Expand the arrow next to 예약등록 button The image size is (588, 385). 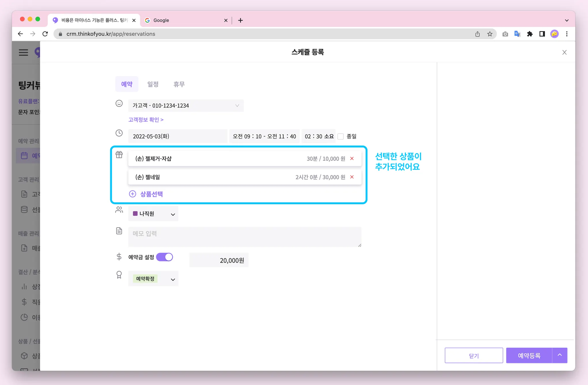tap(560, 355)
